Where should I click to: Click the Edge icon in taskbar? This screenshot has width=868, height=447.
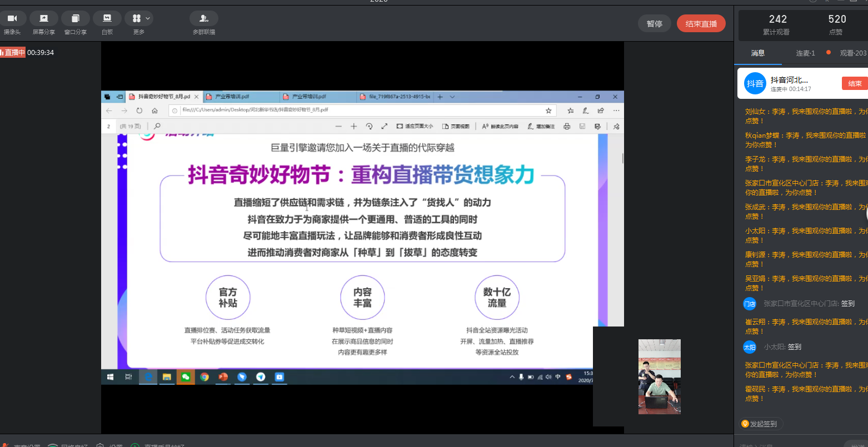[x=148, y=377]
